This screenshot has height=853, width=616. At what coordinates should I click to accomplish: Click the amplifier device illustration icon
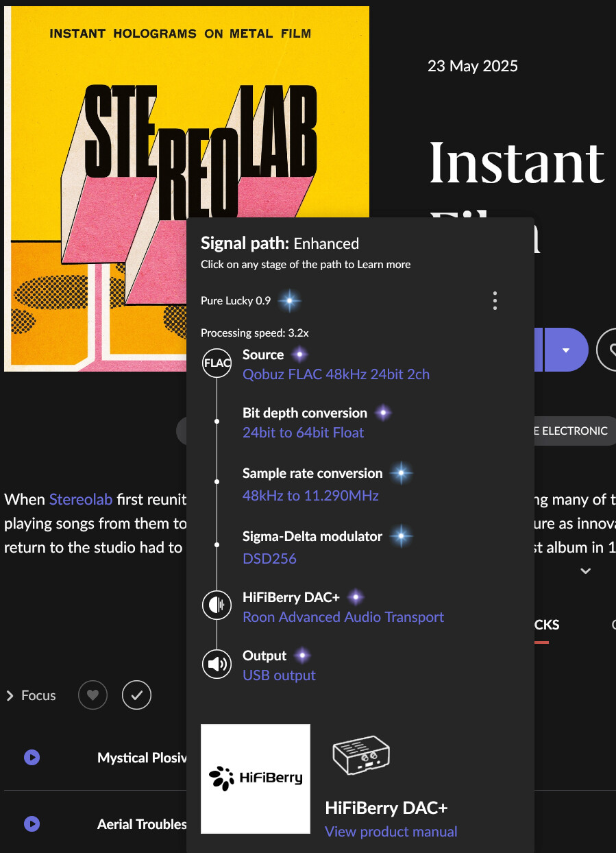[361, 757]
